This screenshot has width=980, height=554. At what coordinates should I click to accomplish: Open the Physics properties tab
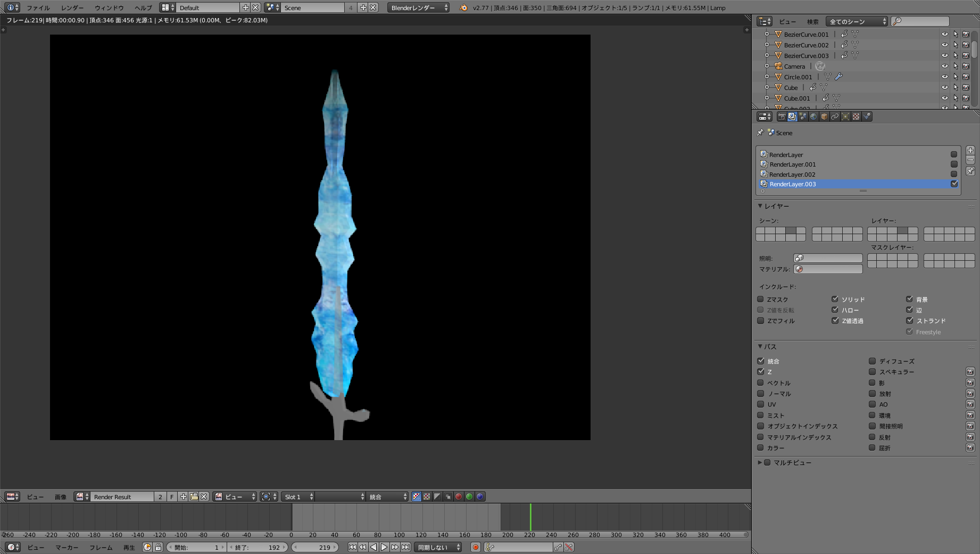tap(867, 117)
